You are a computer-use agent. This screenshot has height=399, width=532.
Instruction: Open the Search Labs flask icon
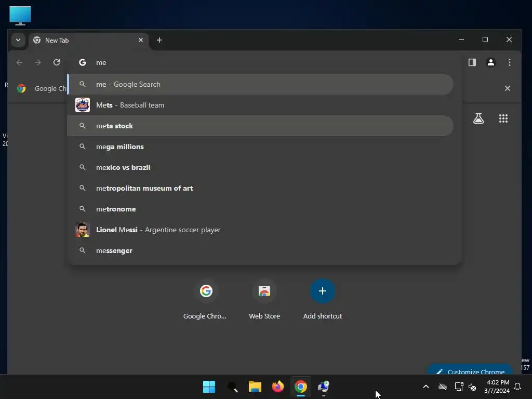pyautogui.click(x=478, y=118)
